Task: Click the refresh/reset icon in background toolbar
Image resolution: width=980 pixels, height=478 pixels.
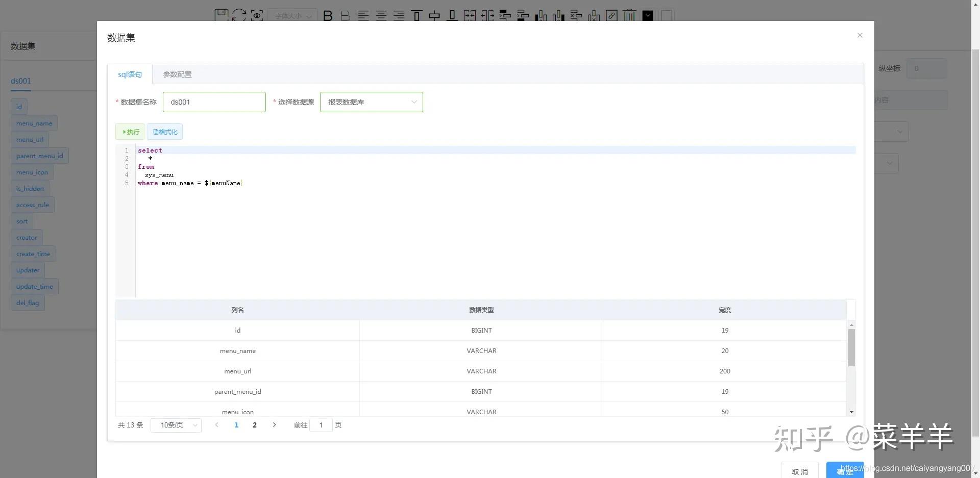Action: (239, 15)
